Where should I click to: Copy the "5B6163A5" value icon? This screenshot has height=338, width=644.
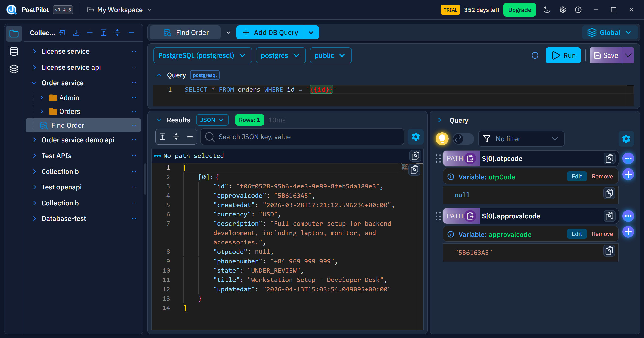[x=609, y=251]
